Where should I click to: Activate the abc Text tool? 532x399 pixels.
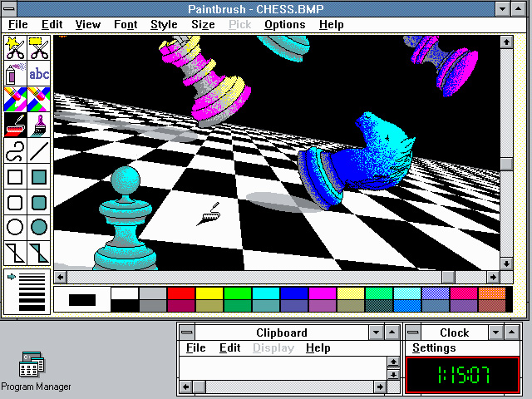click(39, 74)
